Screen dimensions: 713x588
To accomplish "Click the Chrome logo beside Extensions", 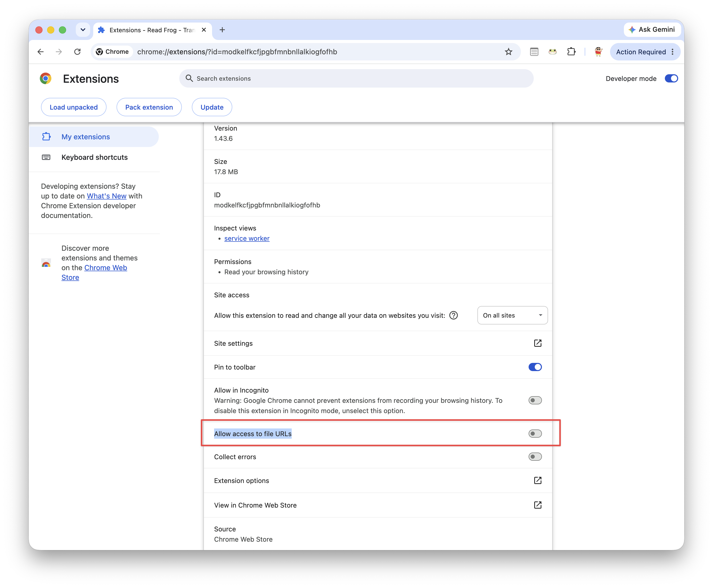I will click(46, 78).
